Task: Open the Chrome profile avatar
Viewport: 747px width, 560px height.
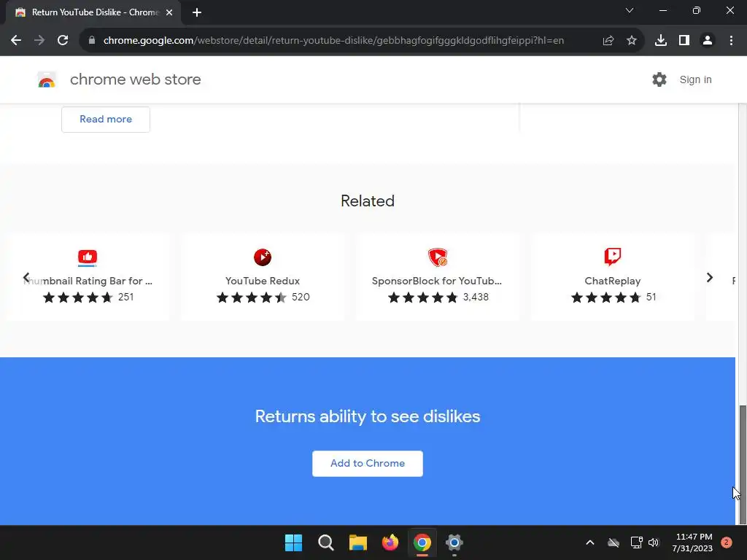Action: (708, 41)
